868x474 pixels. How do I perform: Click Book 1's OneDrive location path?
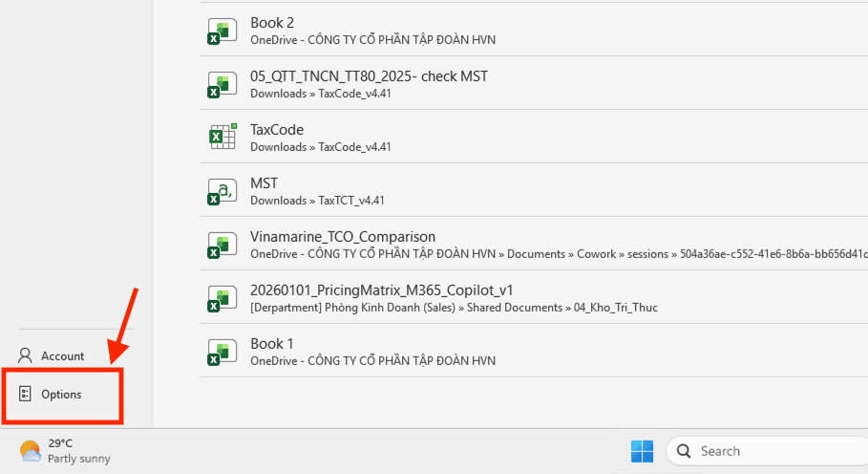[x=372, y=361]
